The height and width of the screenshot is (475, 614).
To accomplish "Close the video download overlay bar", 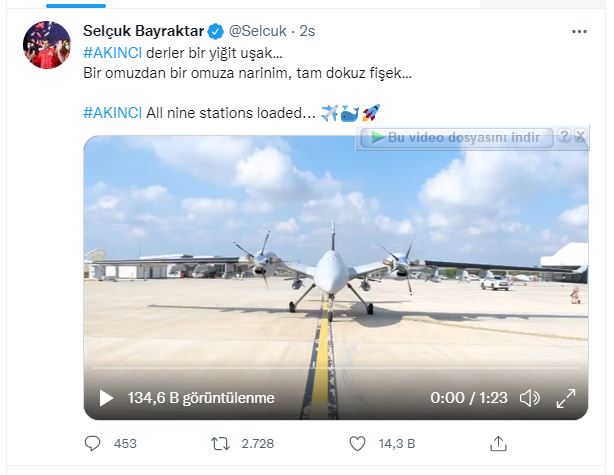I will [x=579, y=135].
